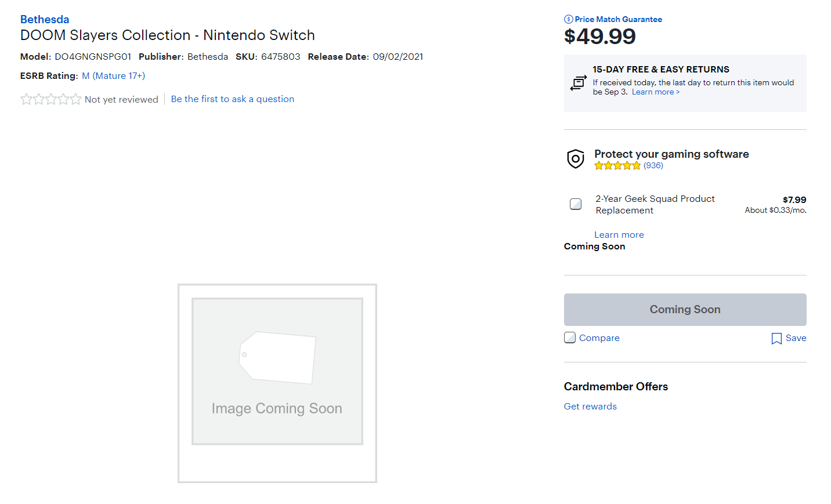831x504 pixels.
Task: Click the empty review stars rating
Action: 50,99
